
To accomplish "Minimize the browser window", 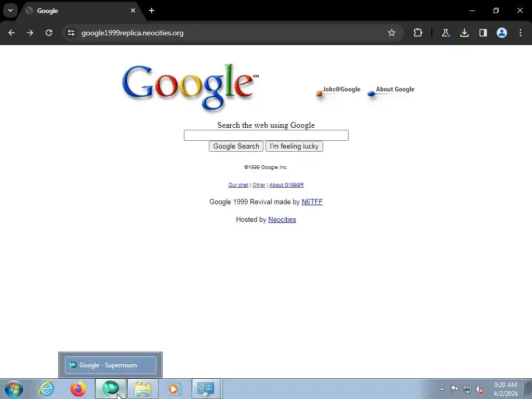I will click(x=472, y=10).
